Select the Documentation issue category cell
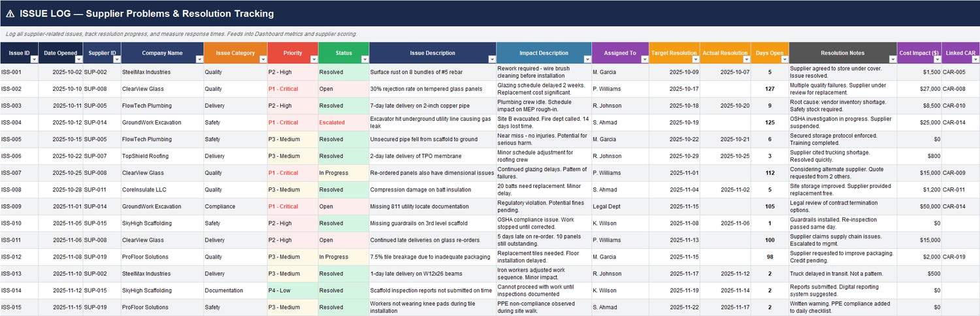980x316 pixels. pyautogui.click(x=235, y=291)
